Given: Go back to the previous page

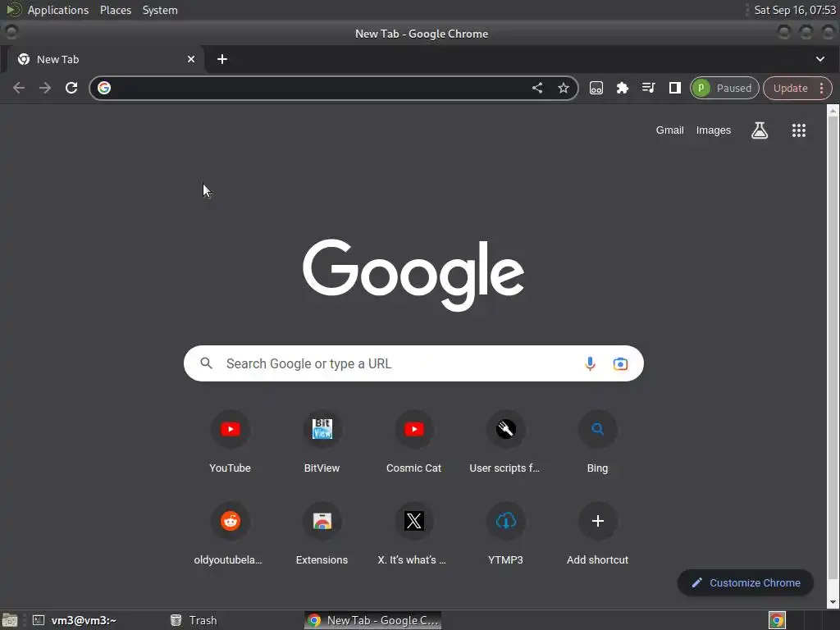Looking at the screenshot, I should click(x=19, y=88).
